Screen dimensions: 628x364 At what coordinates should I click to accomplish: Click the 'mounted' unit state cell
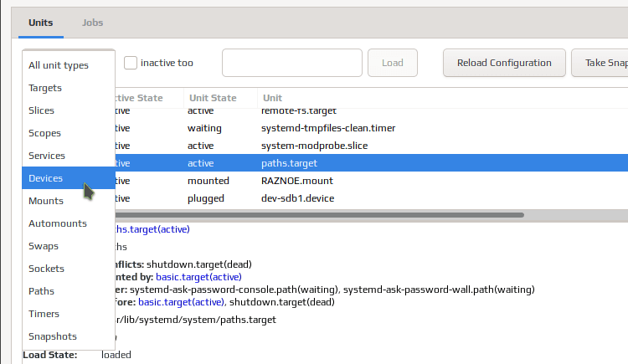pos(208,181)
